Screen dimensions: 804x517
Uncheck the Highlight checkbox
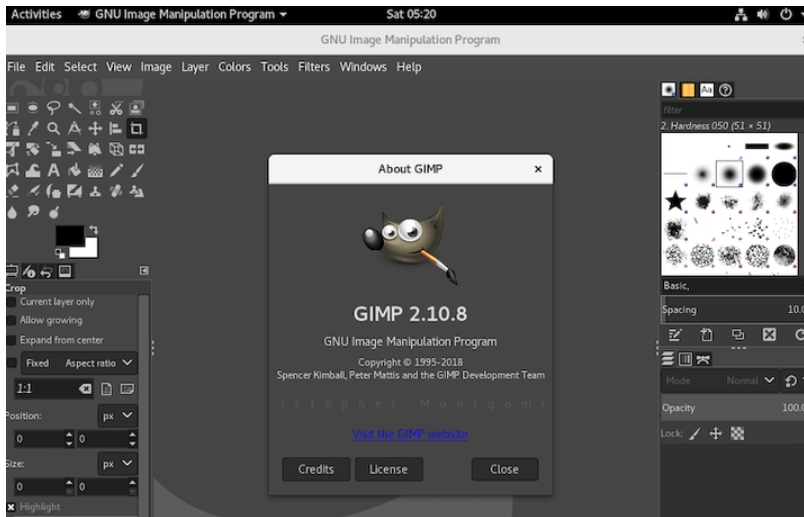coord(11,507)
